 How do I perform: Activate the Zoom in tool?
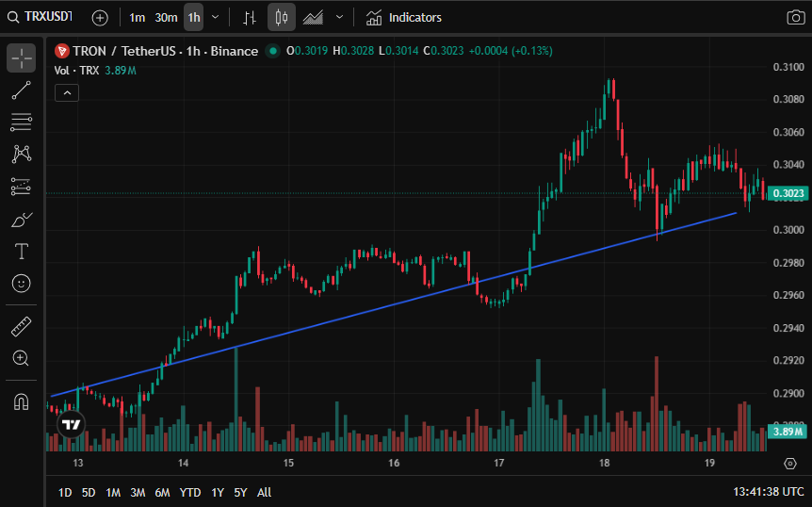[x=22, y=358]
